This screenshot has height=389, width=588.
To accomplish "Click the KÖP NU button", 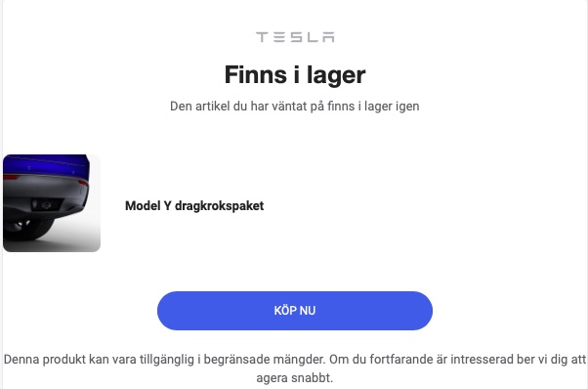I will point(295,311).
